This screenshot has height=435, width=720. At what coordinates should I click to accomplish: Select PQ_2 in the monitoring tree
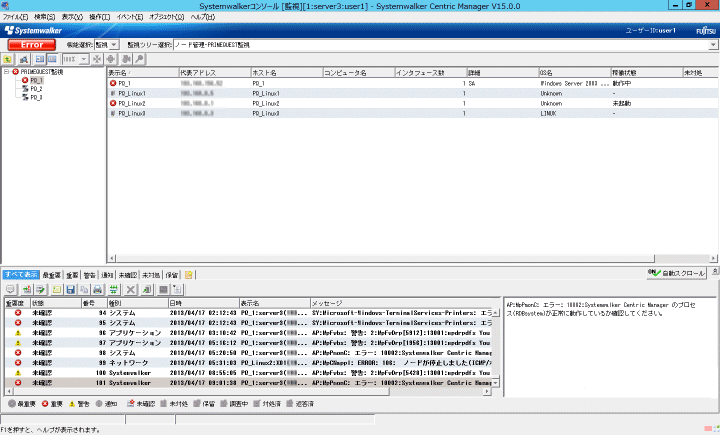point(36,89)
